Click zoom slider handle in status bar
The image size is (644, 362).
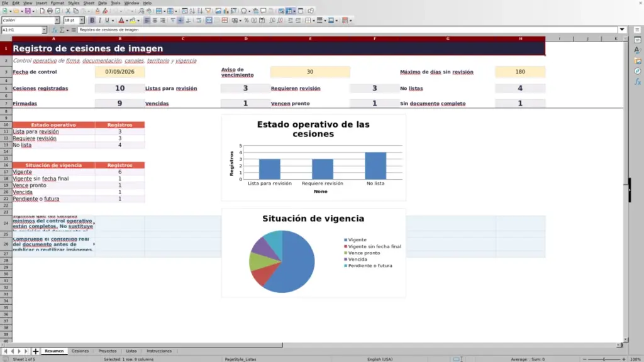tap(604, 359)
